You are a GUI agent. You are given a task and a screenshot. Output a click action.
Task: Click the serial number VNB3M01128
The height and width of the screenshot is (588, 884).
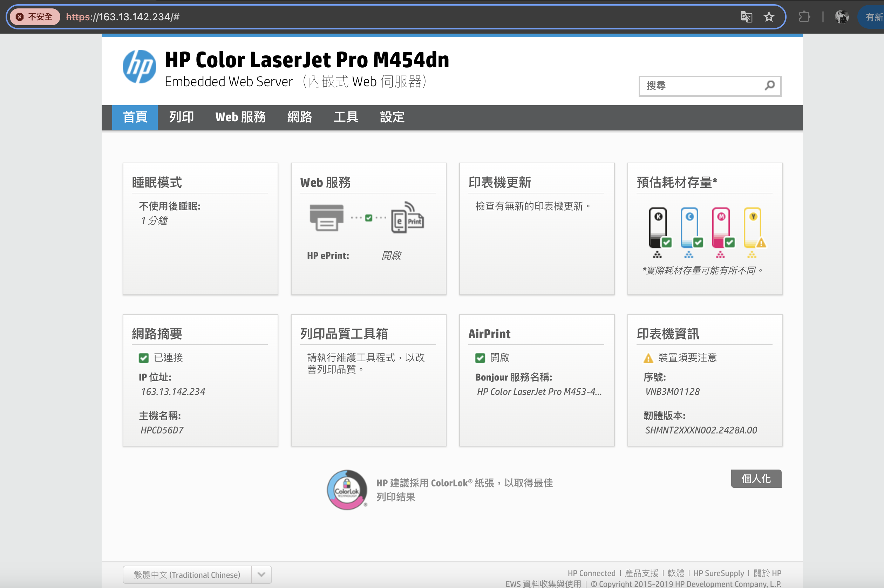(x=673, y=391)
